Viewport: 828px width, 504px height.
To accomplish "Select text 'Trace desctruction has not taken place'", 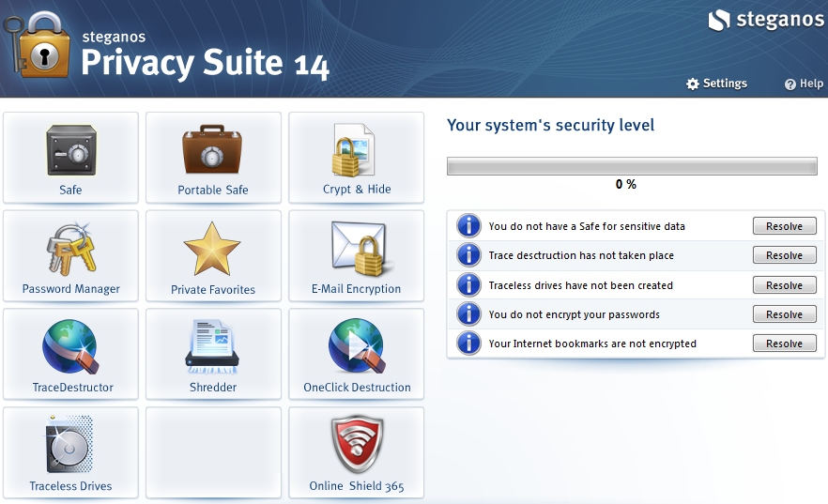I will (581, 255).
